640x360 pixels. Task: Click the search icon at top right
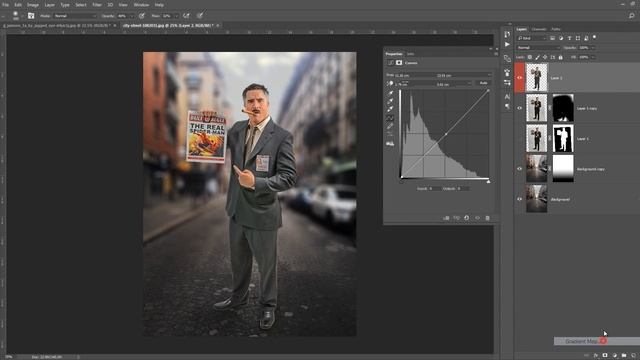[x=631, y=16]
